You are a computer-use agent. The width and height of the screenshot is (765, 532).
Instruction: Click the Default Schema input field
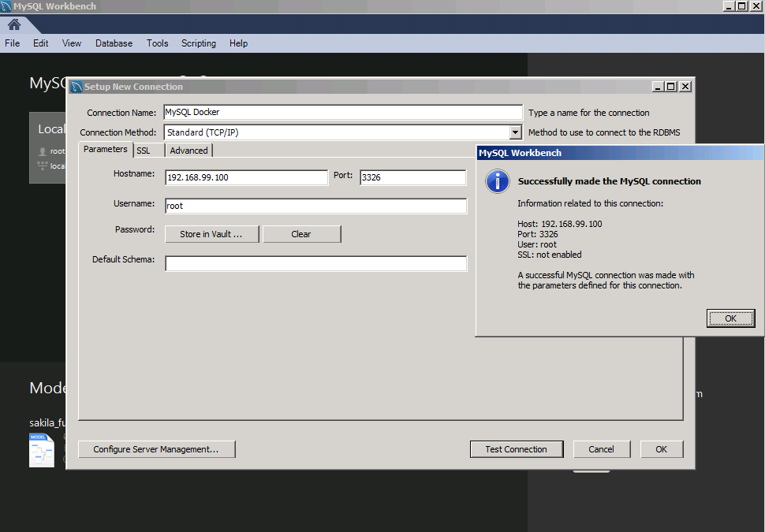pyautogui.click(x=315, y=263)
